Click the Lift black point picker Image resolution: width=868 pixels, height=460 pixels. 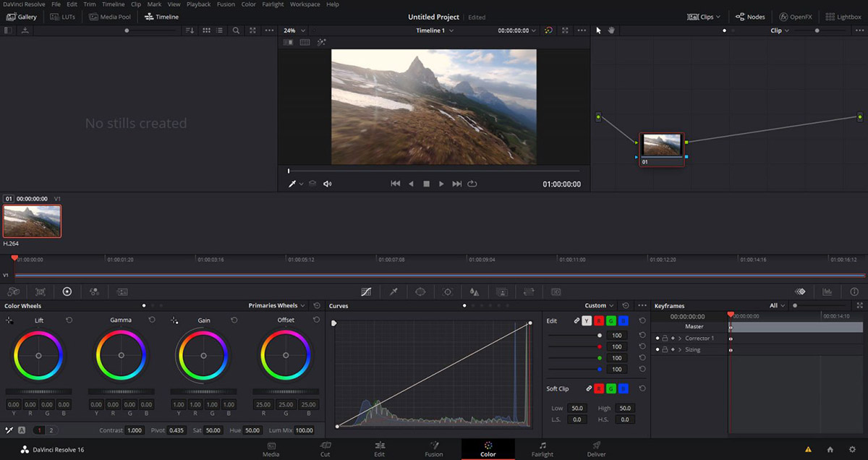click(9, 320)
